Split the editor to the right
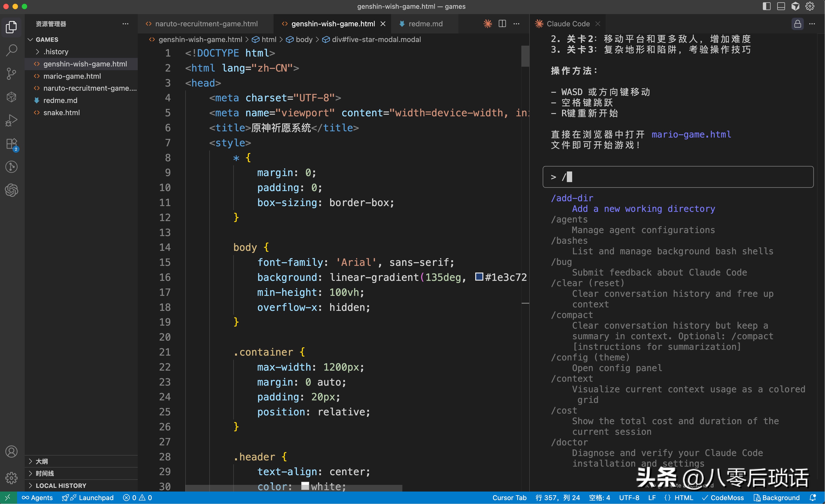This screenshot has width=825, height=504. pyautogui.click(x=502, y=24)
